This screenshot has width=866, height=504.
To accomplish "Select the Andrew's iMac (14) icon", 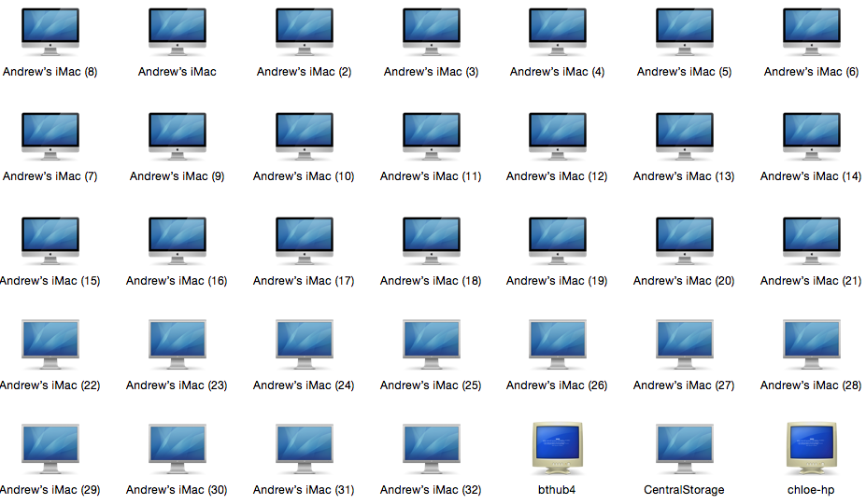I will coord(811,136).
